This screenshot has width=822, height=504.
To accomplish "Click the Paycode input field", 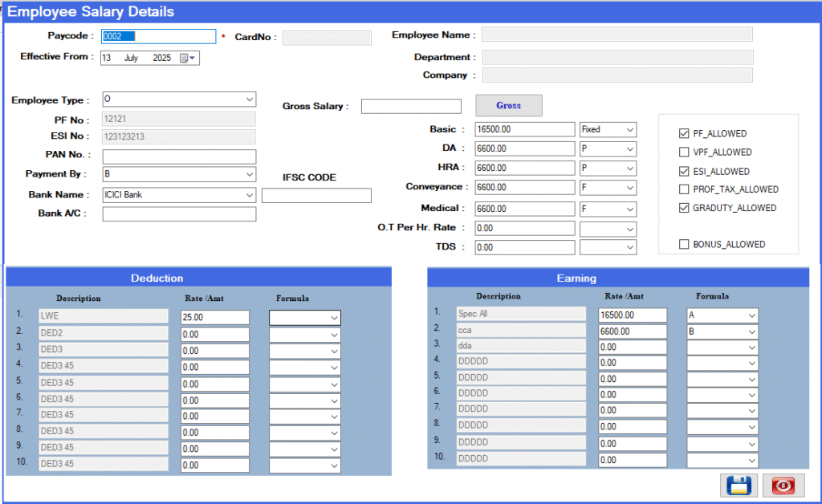I will point(158,36).
